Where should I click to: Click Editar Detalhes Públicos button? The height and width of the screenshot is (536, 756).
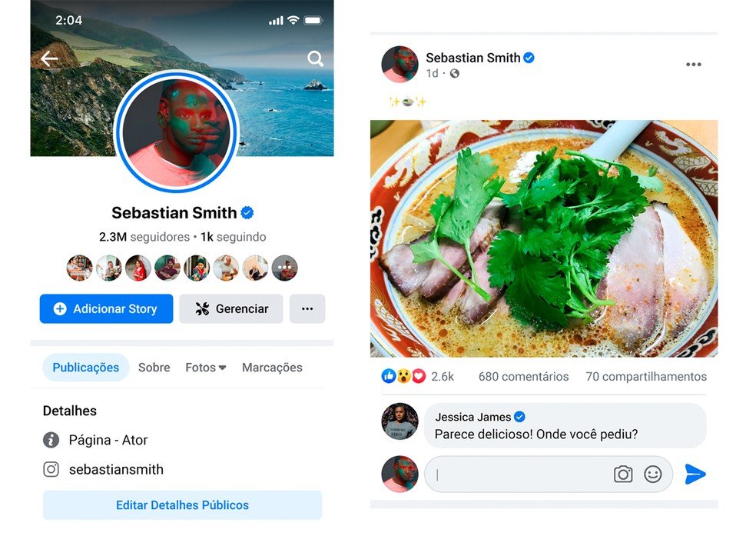(x=182, y=505)
